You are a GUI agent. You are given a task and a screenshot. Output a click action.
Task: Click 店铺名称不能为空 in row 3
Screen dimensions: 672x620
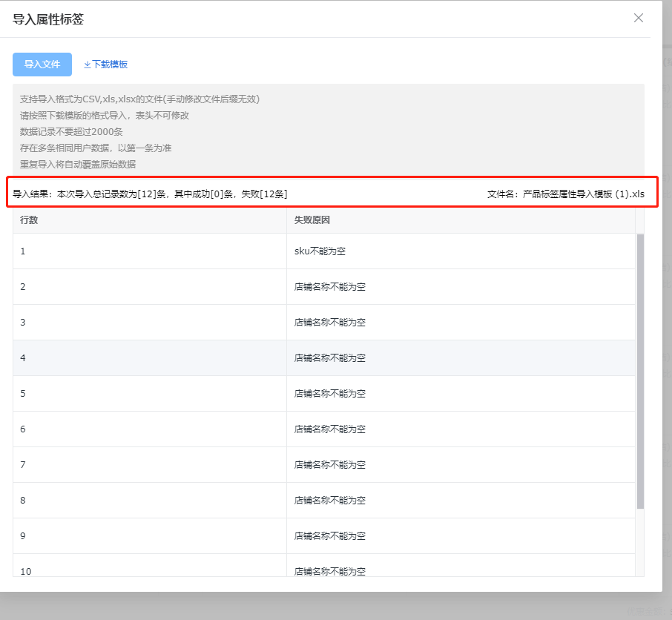coord(330,322)
